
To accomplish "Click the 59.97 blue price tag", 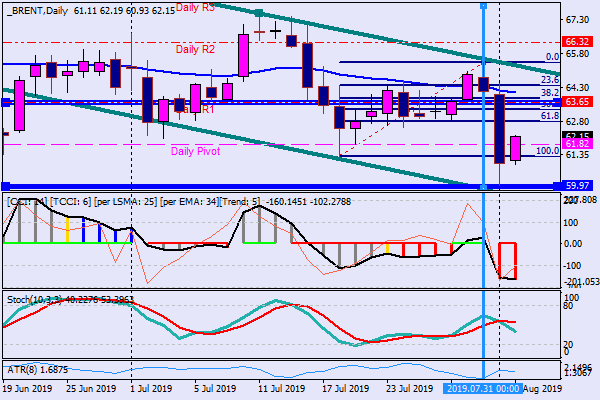I will tap(579, 186).
